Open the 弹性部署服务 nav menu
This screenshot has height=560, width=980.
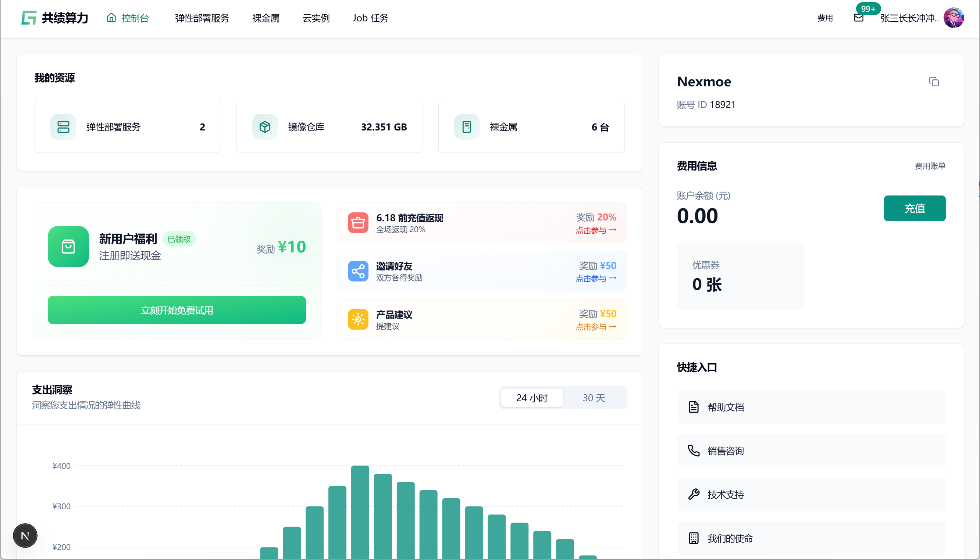click(x=202, y=18)
